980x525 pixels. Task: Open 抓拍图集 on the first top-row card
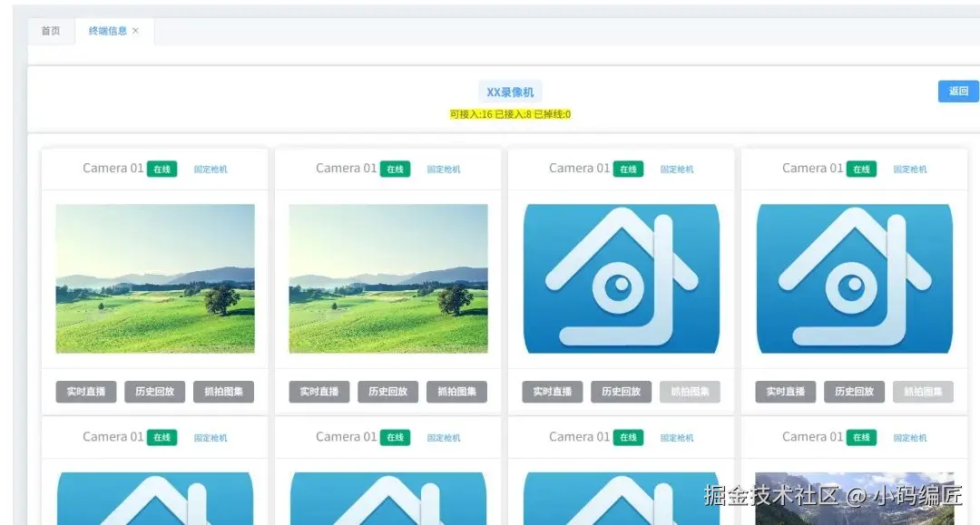point(224,392)
